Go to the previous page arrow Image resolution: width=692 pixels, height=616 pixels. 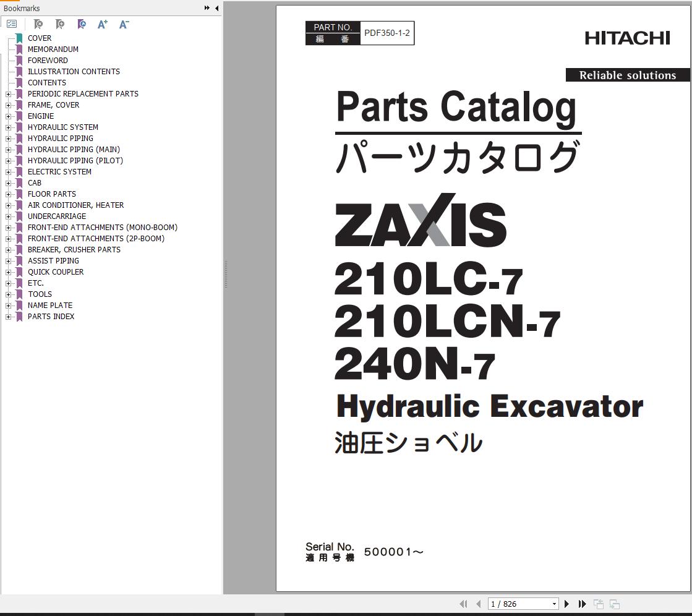[x=479, y=604]
